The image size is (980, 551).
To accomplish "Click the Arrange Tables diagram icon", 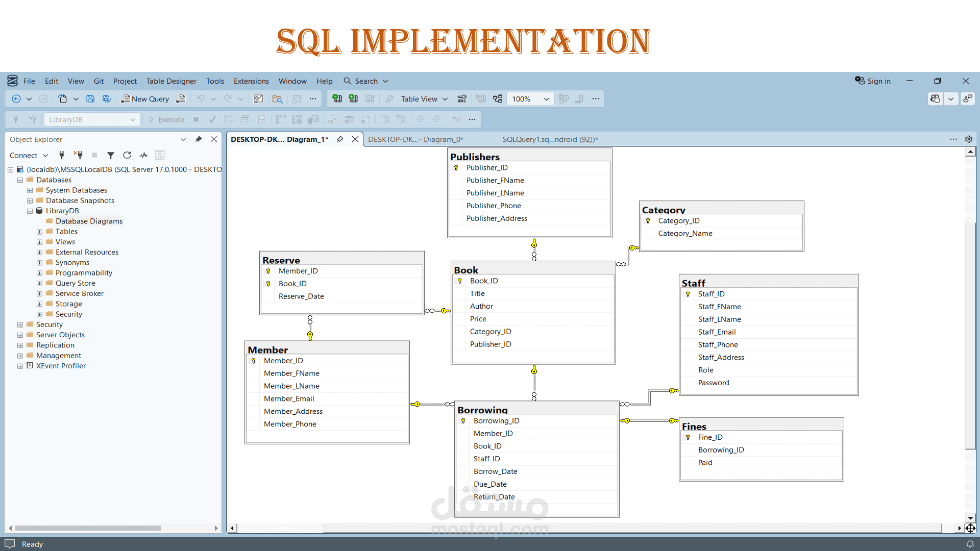I will pyautogui.click(x=498, y=99).
